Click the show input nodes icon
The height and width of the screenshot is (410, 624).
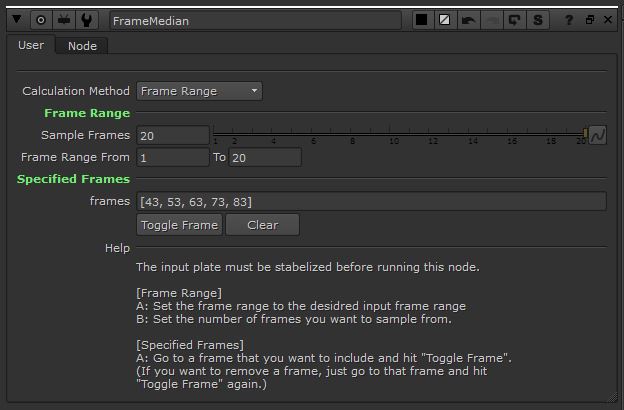(64, 20)
